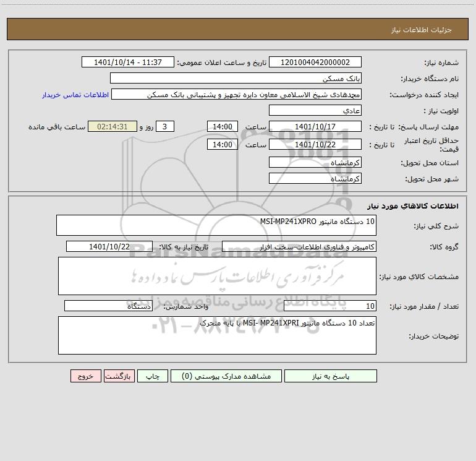The width and height of the screenshot is (476, 461).
Task: Click the شرح کلی نیاز text area
Action: (x=216, y=225)
